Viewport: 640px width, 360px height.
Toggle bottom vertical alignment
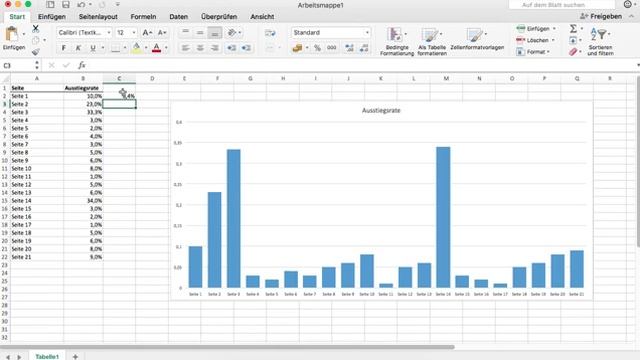pos(215,33)
